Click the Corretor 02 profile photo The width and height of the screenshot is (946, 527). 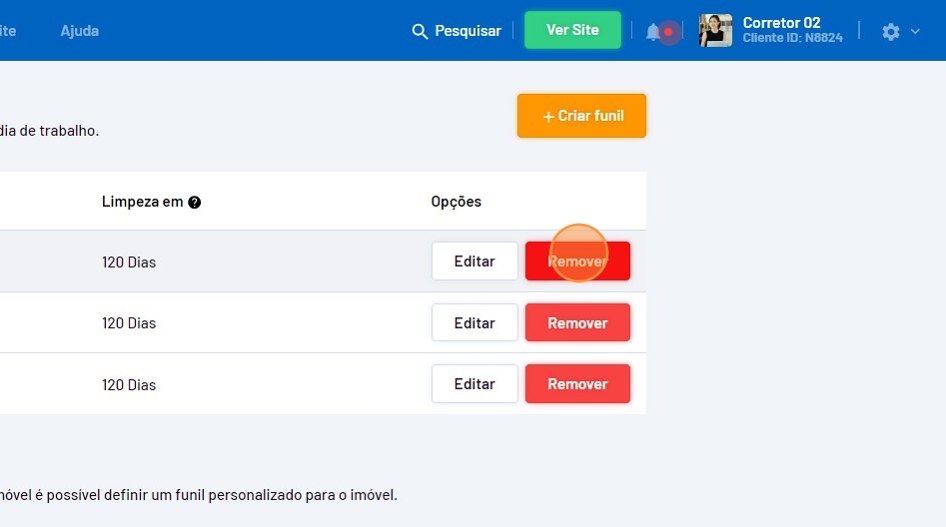coord(715,30)
